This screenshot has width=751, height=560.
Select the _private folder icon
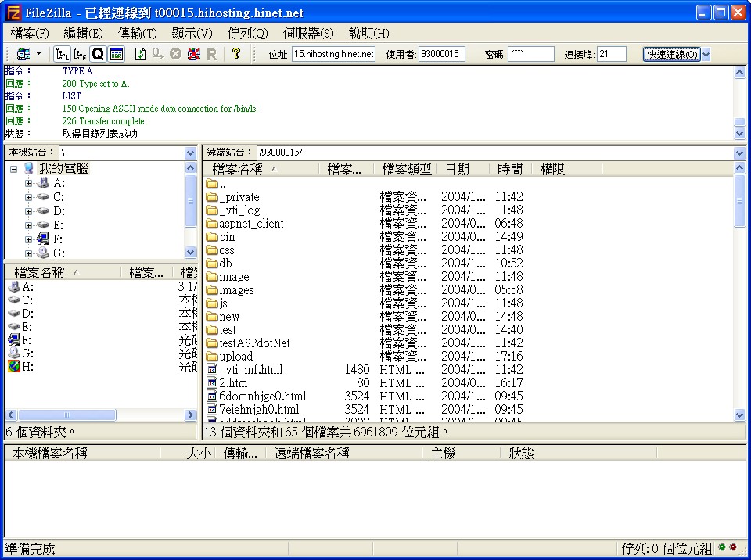(x=212, y=197)
